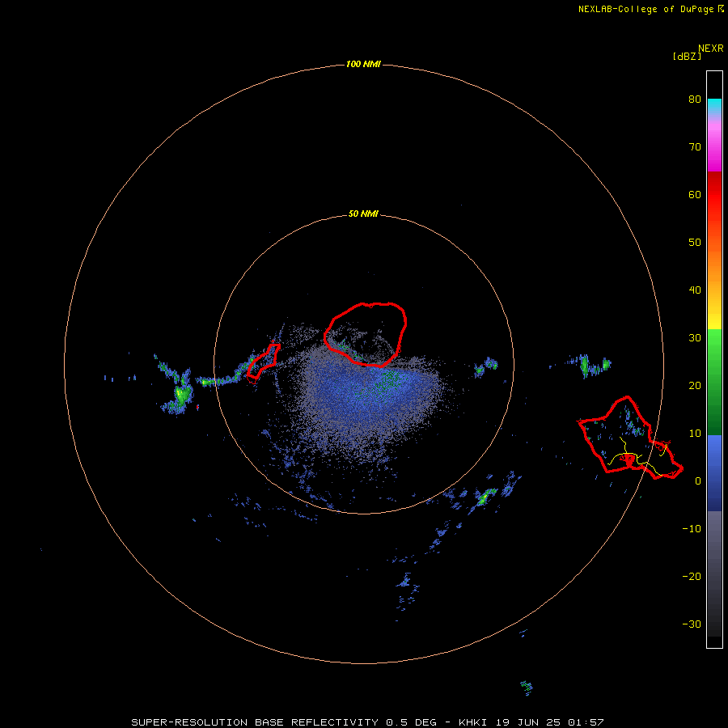Pick the cyan segment of the color bar
This screenshot has width=728, height=728.
tap(714, 105)
